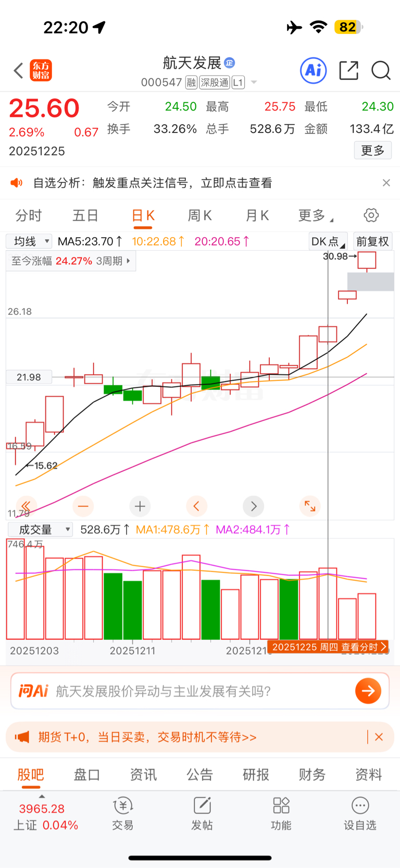
Task: Open 20251225 周四 查看分时 link
Action: (x=328, y=647)
